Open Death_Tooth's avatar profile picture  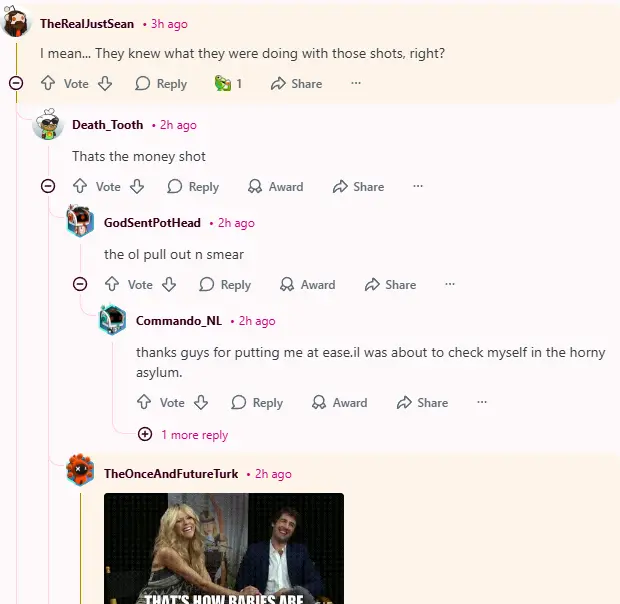click(x=48, y=125)
